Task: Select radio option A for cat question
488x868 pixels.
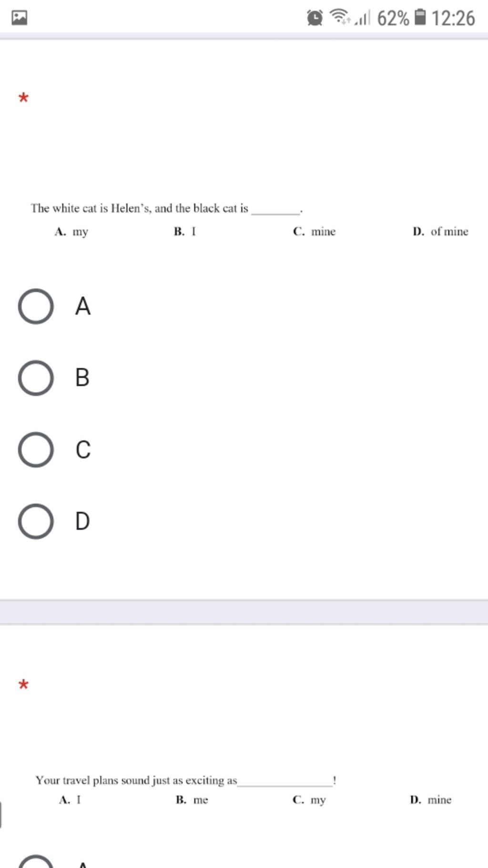Action: click(36, 306)
